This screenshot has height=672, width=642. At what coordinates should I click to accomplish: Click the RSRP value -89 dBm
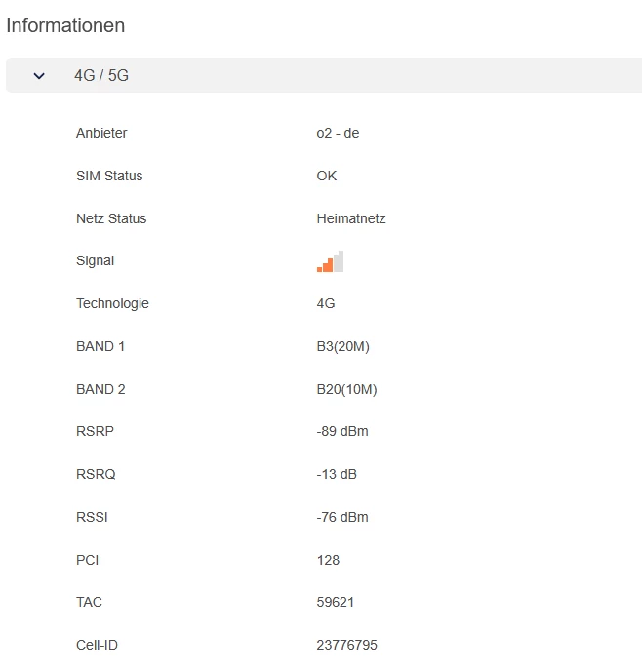(x=342, y=431)
